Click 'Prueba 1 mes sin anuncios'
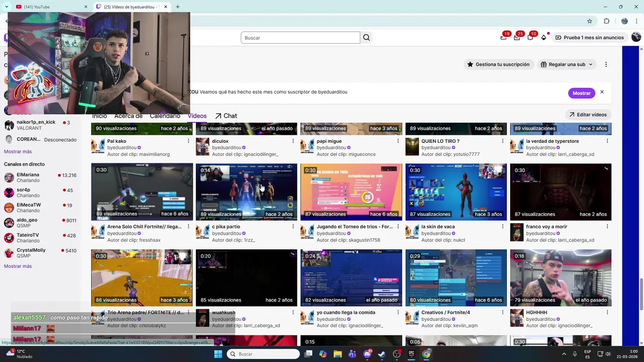Viewport: 644px width, 362px height. [x=590, y=37]
